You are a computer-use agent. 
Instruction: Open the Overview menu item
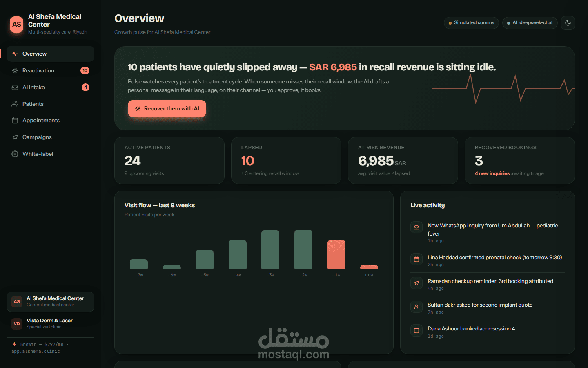click(x=50, y=54)
